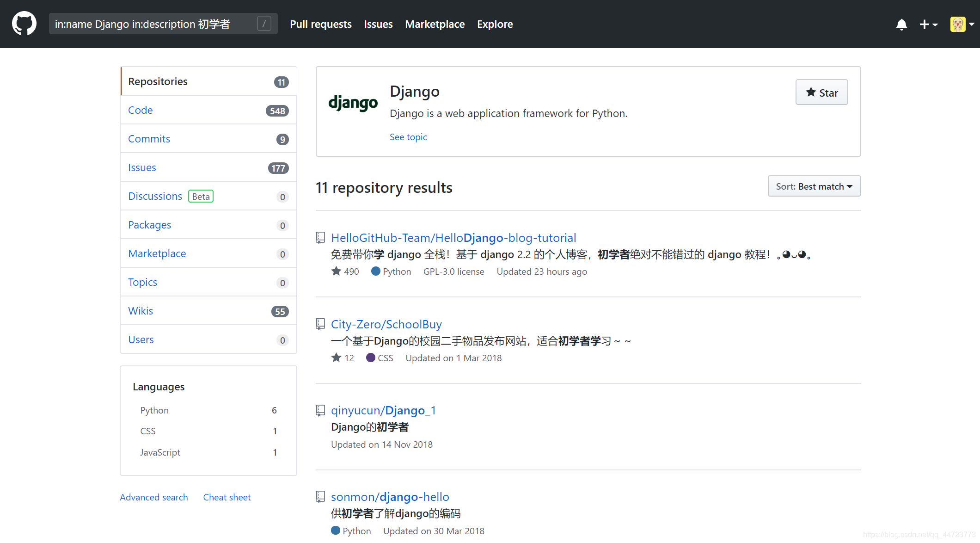Click repo icon beside qinyucun/Django_1

(x=320, y=411)
